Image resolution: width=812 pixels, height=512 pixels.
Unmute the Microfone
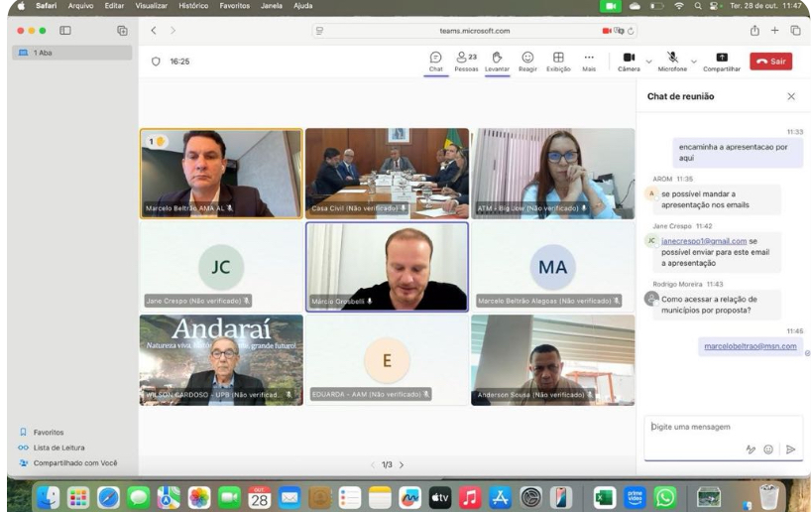[672, 59]
